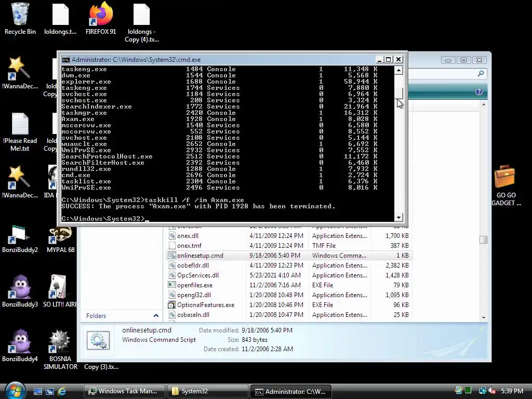
Task: Click the 'Windows Command Script' details text
Action: tap(159, 340)
